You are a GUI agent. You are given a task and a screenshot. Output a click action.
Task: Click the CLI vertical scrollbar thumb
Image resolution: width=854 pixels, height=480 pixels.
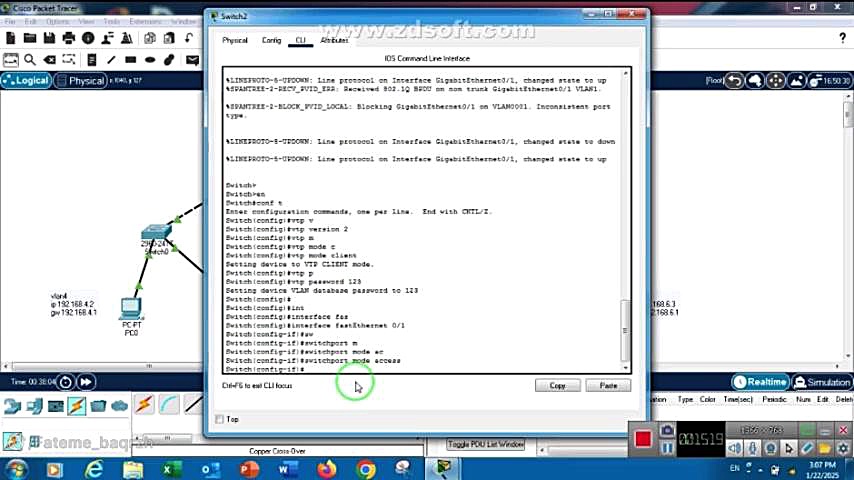[x=625, y=330]
